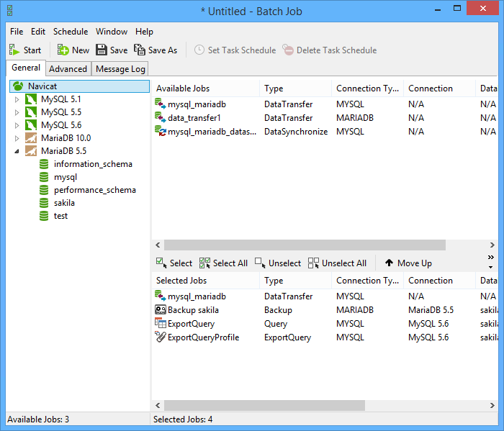
Task: Click the MySQL 5.5 connection icon
Action: point(31,112)
